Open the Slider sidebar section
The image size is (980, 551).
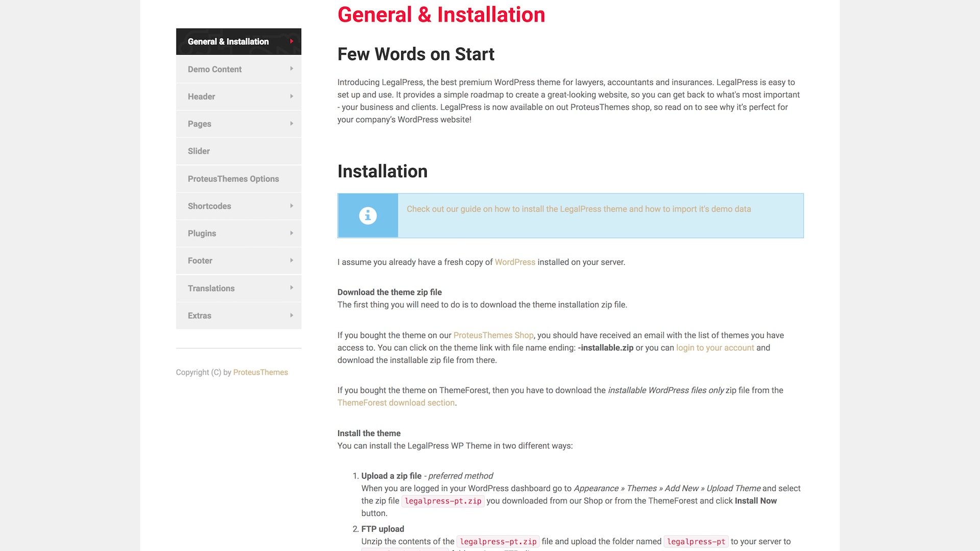[199, 151]
